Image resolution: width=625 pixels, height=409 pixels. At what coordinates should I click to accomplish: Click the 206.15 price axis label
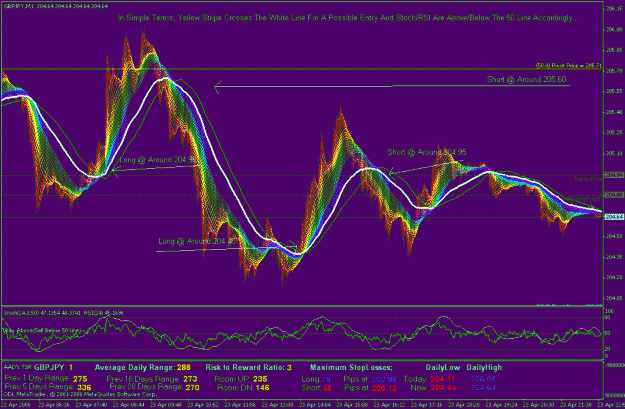(614, 8)
